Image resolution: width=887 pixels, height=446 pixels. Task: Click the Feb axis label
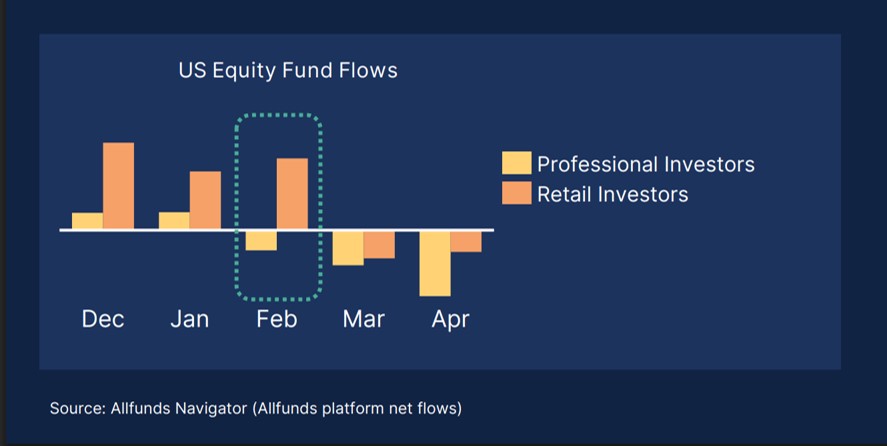pyautogui.click(x=277, y=319)
